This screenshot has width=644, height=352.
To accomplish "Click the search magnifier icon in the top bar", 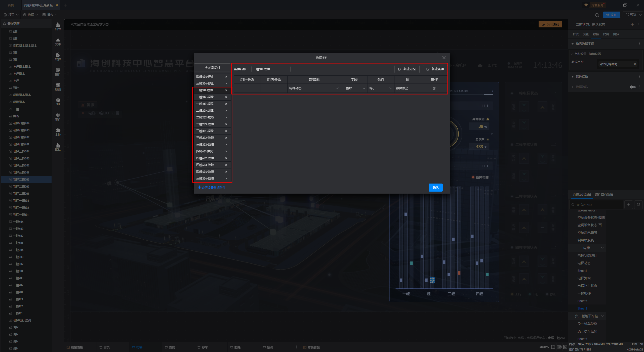I will point(597,15).
